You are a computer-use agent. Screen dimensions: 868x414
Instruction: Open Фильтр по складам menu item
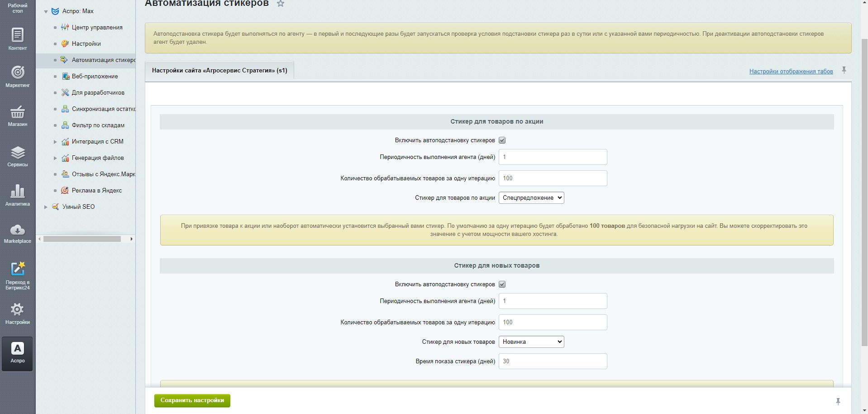tap(98, 125)
